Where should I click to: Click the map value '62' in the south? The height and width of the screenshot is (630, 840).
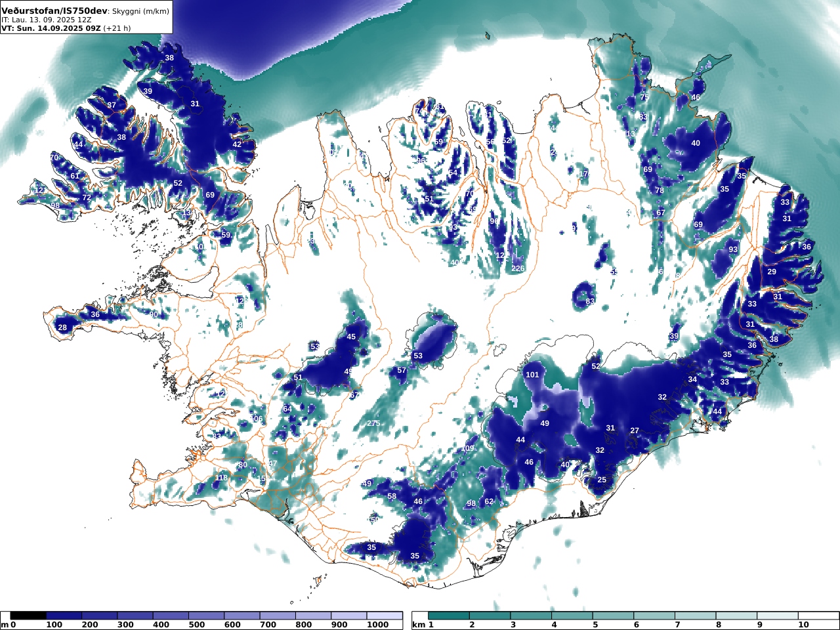[x=489, y=501]
